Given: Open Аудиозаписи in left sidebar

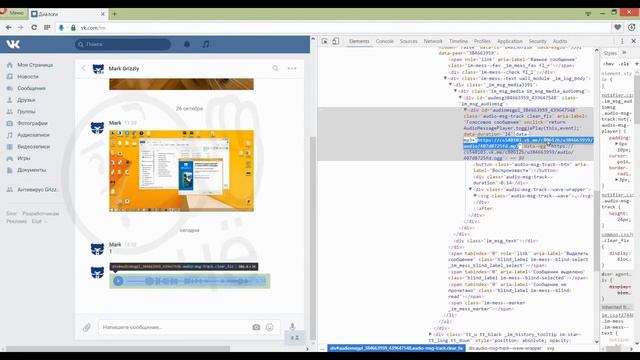Looking at the screenshot, I should [x=33, y=135].
